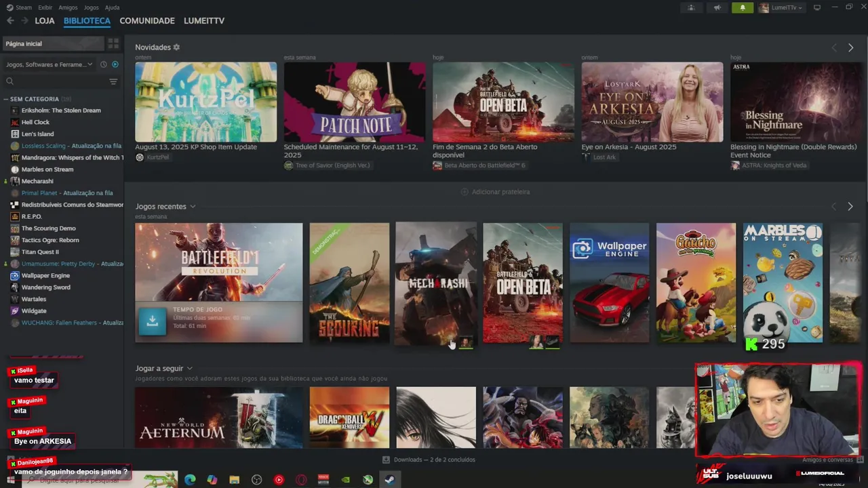Open the Mecharashi recent game cover
The image size is (868, 488).
(x=436, y=283)
